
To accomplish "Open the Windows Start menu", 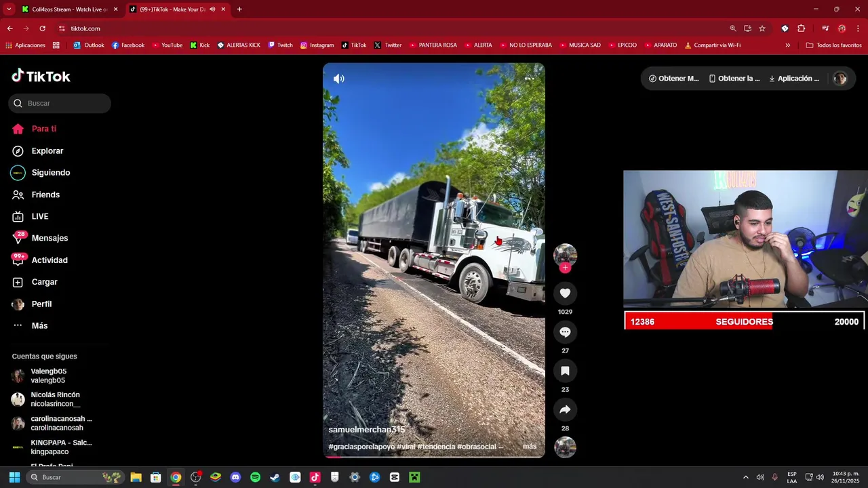I will click(14, 477).
